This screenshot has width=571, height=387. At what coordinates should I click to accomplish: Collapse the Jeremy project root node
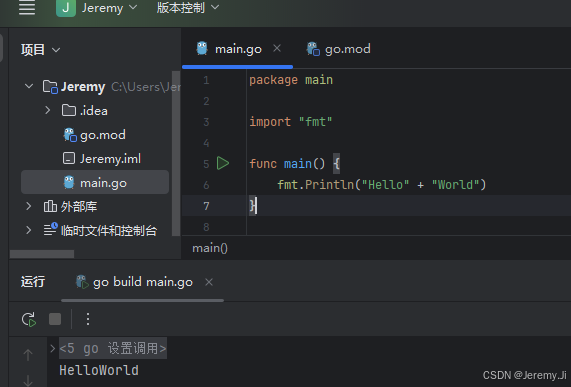[29, 87]
